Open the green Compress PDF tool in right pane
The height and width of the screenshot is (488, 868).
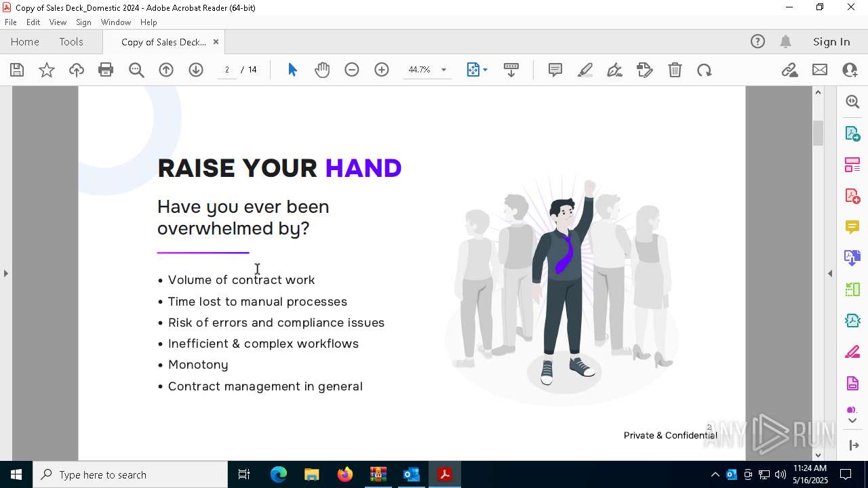[852, 290]
